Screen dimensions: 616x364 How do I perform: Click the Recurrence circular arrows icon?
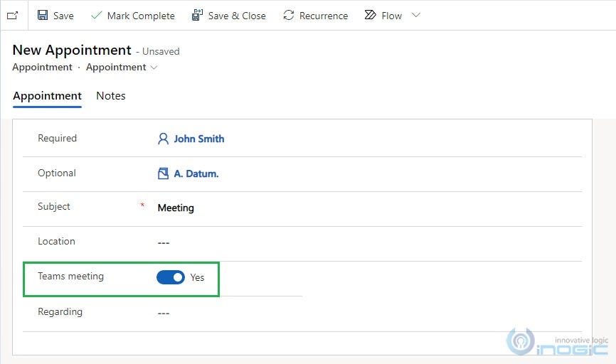289,16
